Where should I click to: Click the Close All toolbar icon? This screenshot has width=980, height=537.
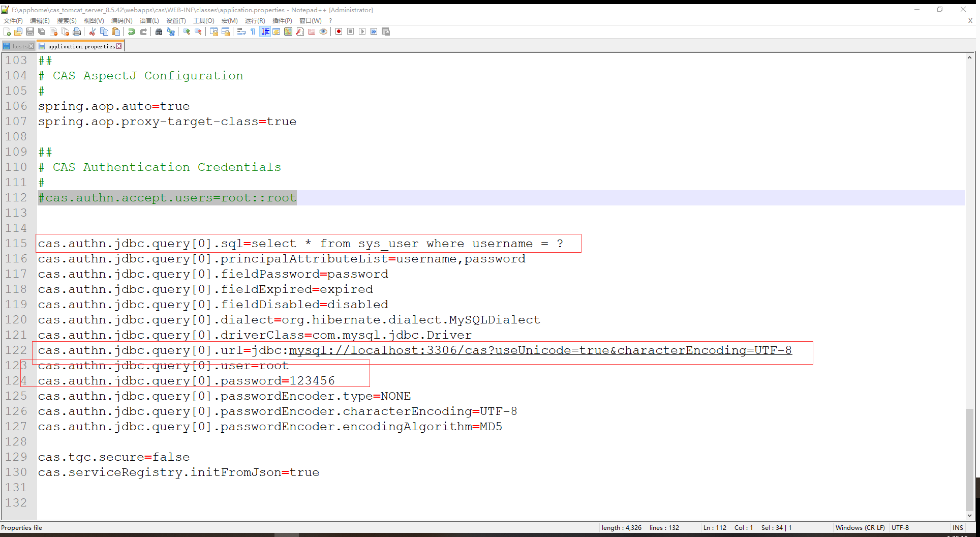(65, 32)
